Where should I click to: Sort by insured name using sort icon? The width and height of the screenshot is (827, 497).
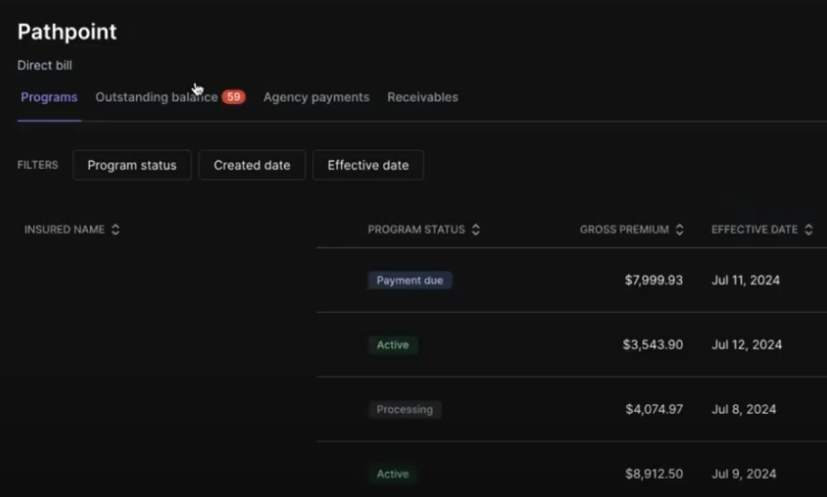click(x=115, y=230)
